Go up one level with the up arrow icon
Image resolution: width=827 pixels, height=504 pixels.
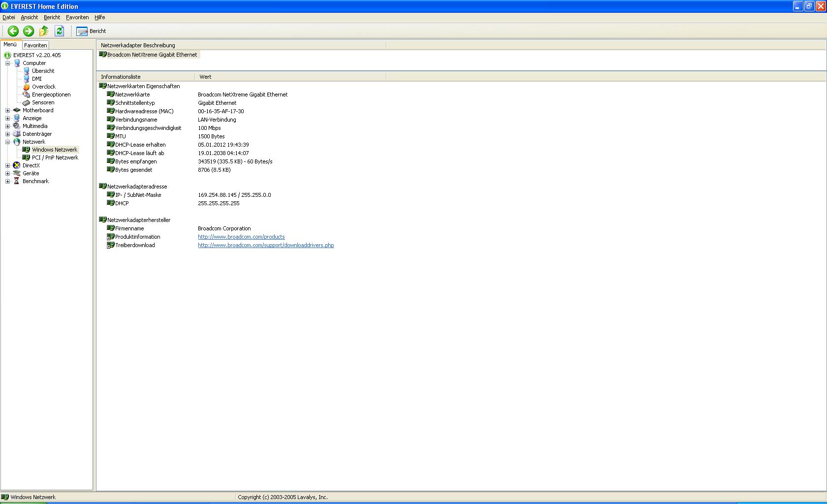tap(44, 31)
